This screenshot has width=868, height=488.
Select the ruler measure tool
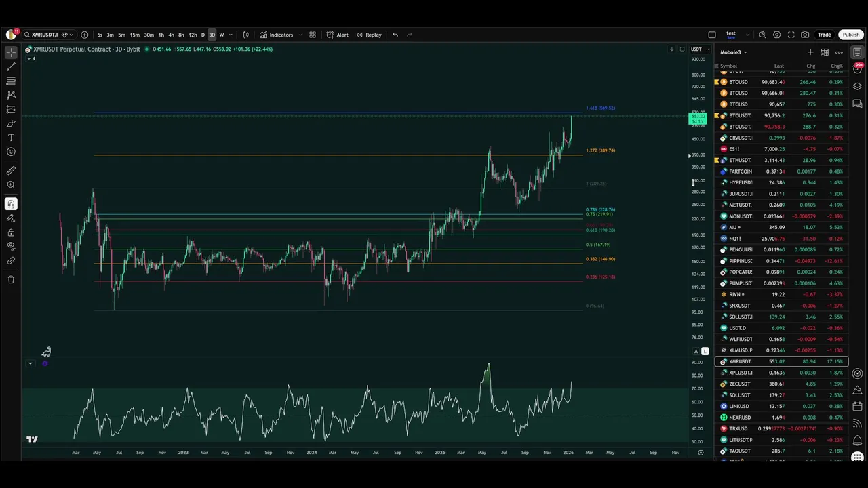click(11, 171)
